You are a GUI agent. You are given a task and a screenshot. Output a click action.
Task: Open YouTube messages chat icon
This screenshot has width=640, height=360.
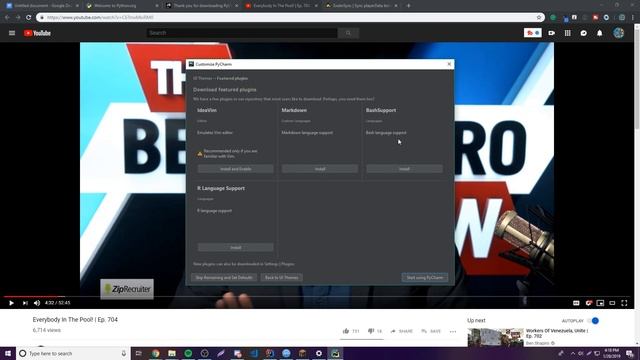(584, 33)
